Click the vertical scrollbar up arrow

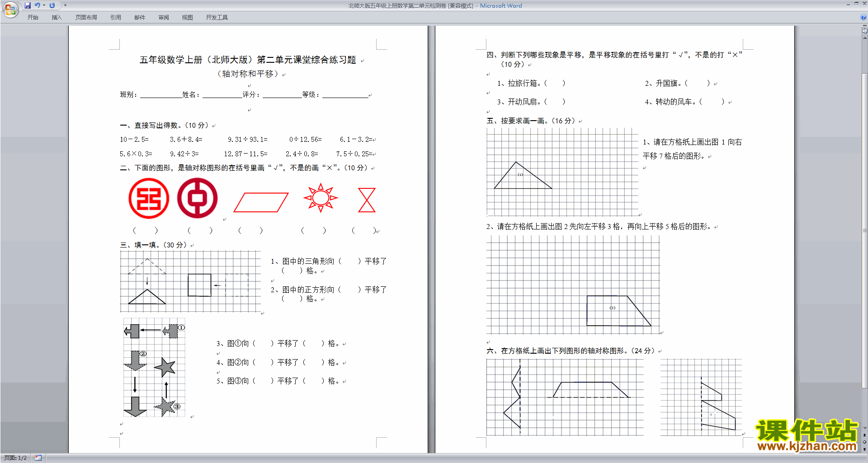[864, 38]
